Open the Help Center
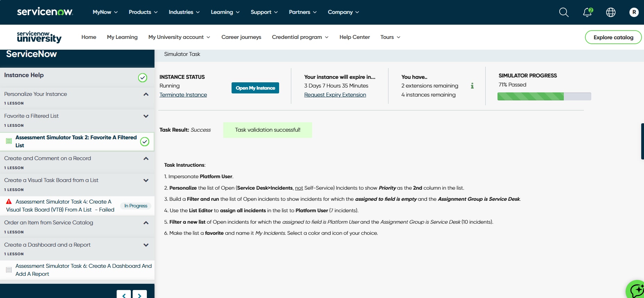 (354, 37)
